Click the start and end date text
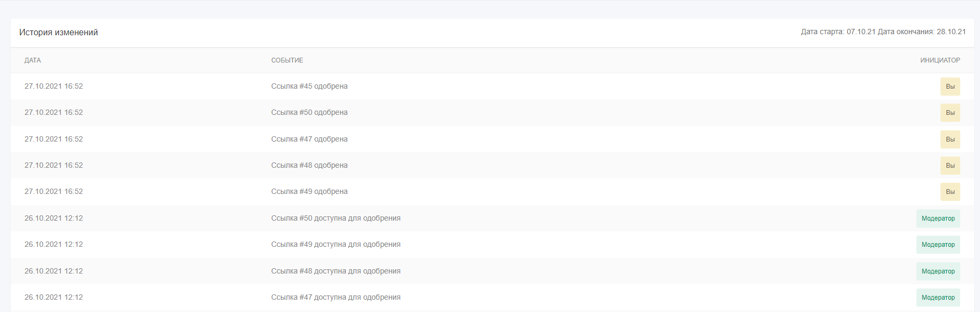 [883, 32]
